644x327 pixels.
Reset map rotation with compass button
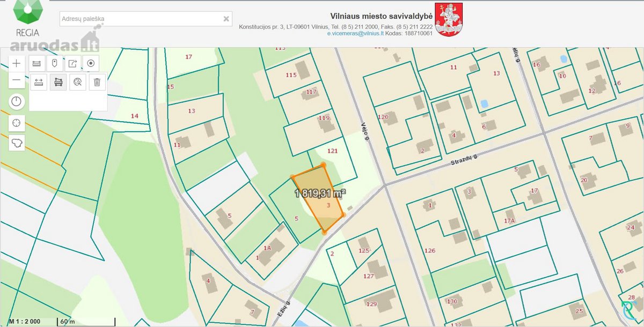tap(17, 101)
